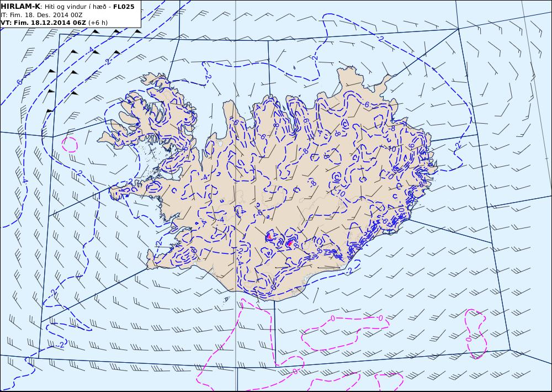Click the HIRLAM-K model title text
The height and width of the screenshot is (392, 552).
20,7
